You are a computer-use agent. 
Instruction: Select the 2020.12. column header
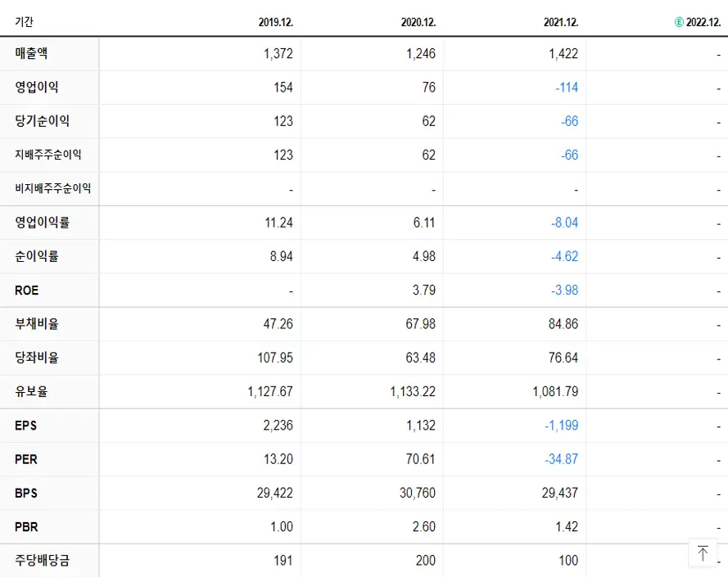(x=418, y=22)
